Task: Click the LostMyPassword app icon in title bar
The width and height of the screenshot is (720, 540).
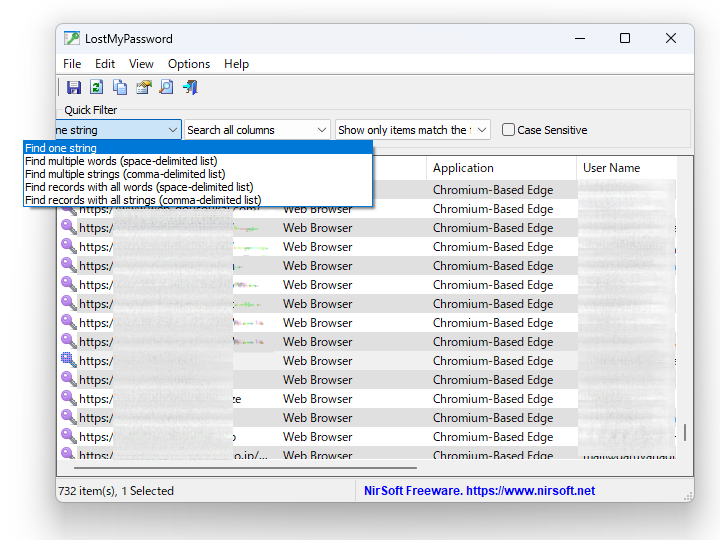Action: click(x=72, y=39)
